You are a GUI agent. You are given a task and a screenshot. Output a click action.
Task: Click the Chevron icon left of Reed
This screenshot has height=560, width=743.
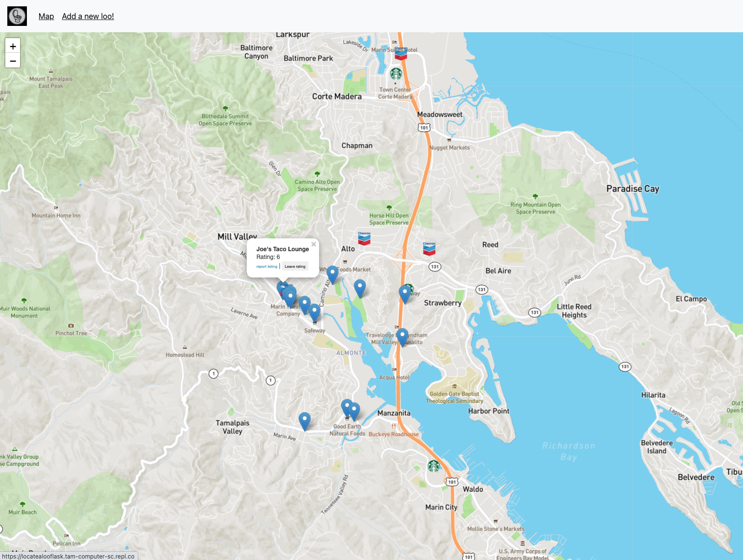[x=429, y=249]
